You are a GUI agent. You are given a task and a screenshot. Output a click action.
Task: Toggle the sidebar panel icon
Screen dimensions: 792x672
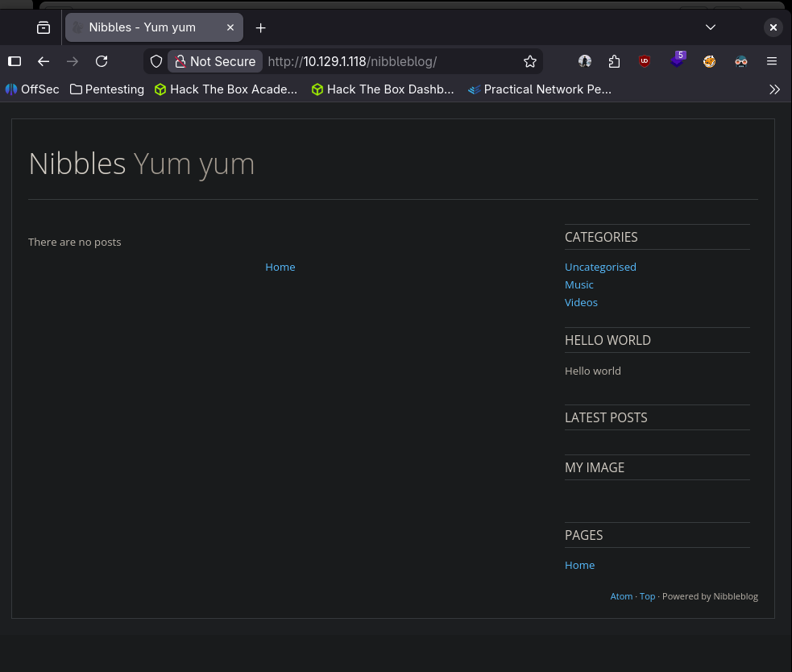(x=15, y=61)
